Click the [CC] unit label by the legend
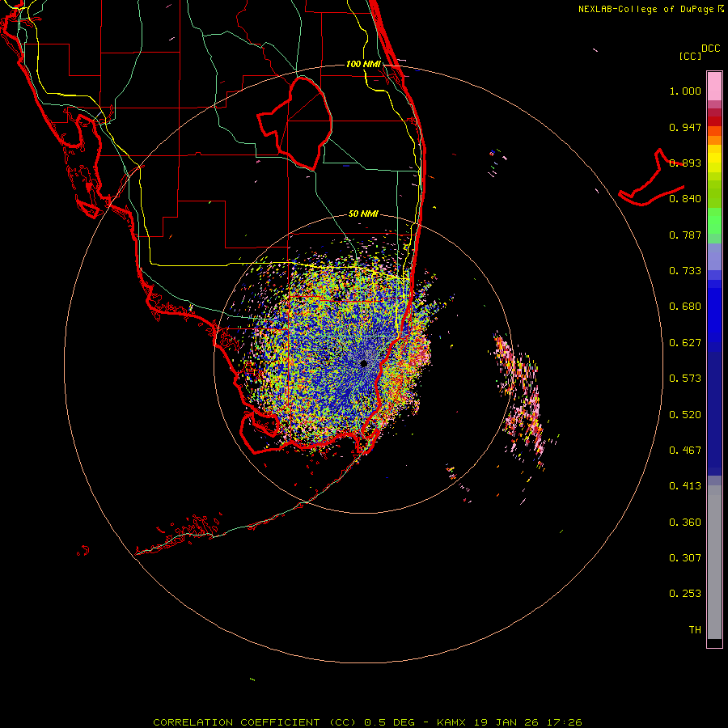The image size is (728, 728). click(x=690, y=56)
